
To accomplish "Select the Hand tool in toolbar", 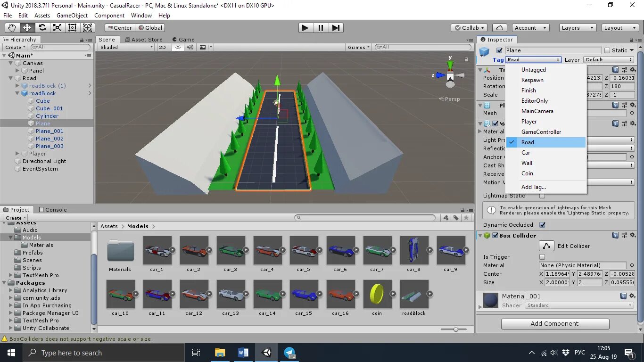I will (12, 28).
